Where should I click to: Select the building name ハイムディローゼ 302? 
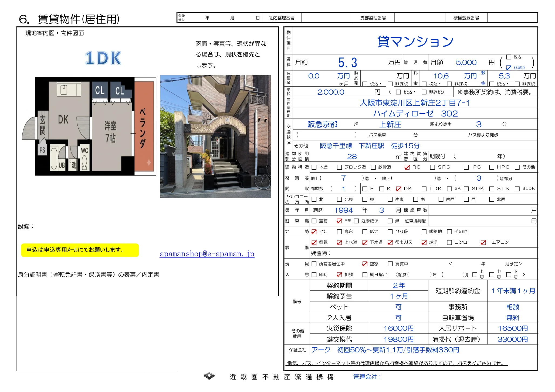point(415,114)
